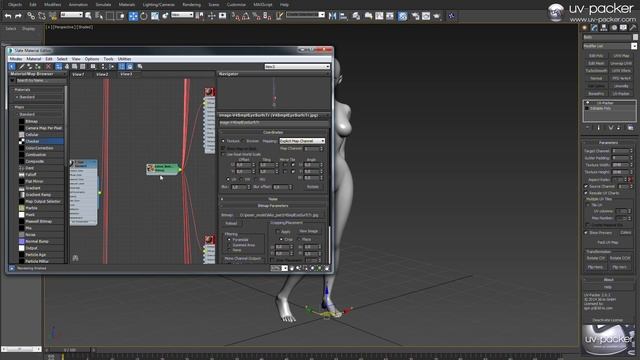Open the selection filter dropdown in main toolbar
This screenshot has width=640, height=360.
tap(71, 15)
